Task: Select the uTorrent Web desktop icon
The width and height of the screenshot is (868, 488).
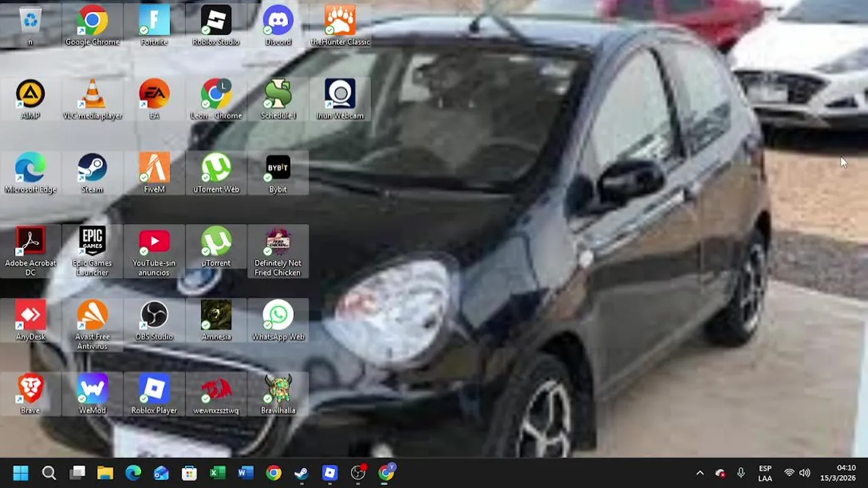Action: pyautogui.click(x=216, y=174)
